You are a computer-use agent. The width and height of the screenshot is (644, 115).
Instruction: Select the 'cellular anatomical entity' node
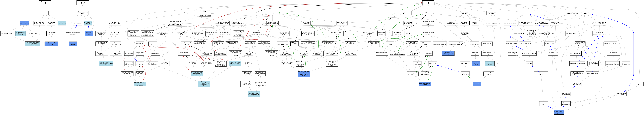coord(82,13)
